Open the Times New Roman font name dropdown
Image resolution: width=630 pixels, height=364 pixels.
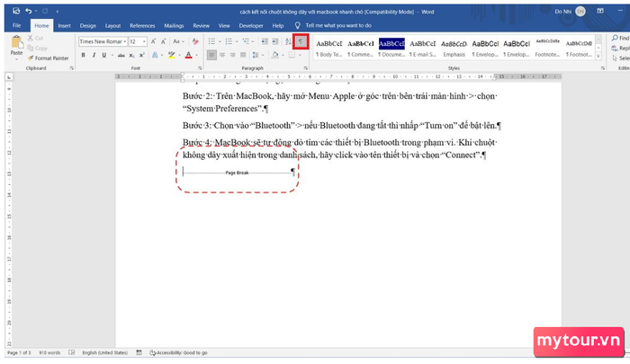click(125, 41)
